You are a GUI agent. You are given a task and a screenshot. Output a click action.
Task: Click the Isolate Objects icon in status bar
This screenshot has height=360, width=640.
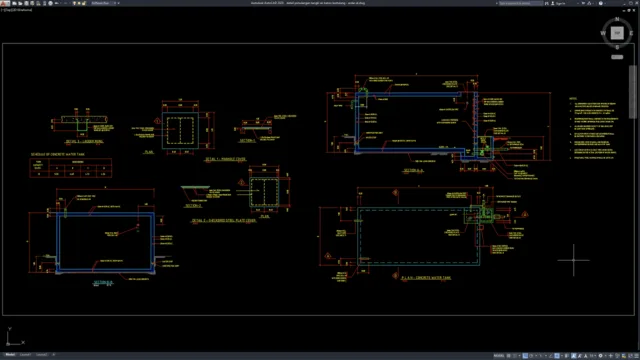coord(617,356)
